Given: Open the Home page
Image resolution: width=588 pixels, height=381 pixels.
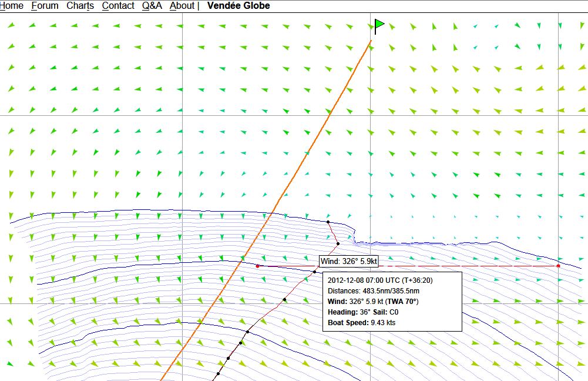Looking at the screenshot, I should tap(12, 6).
